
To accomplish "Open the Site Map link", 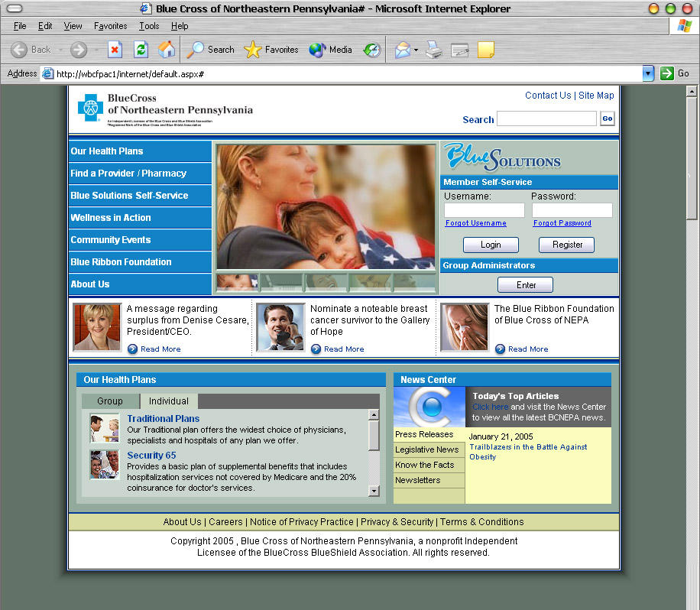I will pos(596,95).
